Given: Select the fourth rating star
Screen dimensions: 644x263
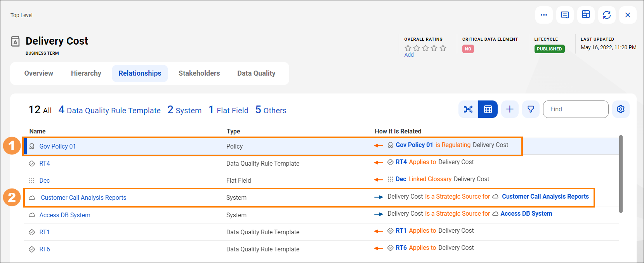Looking at the screenshot, I should (x=434, y=48).
